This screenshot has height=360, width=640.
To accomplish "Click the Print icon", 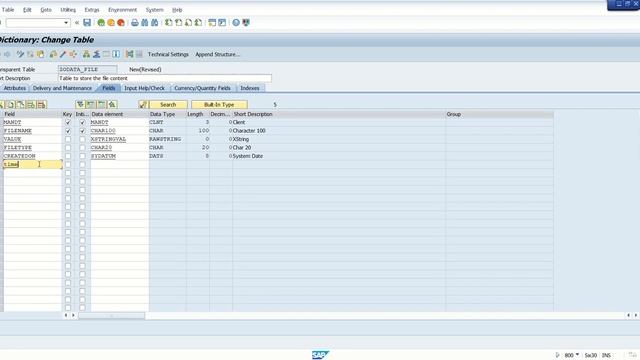I will click(x=135, y=23).
